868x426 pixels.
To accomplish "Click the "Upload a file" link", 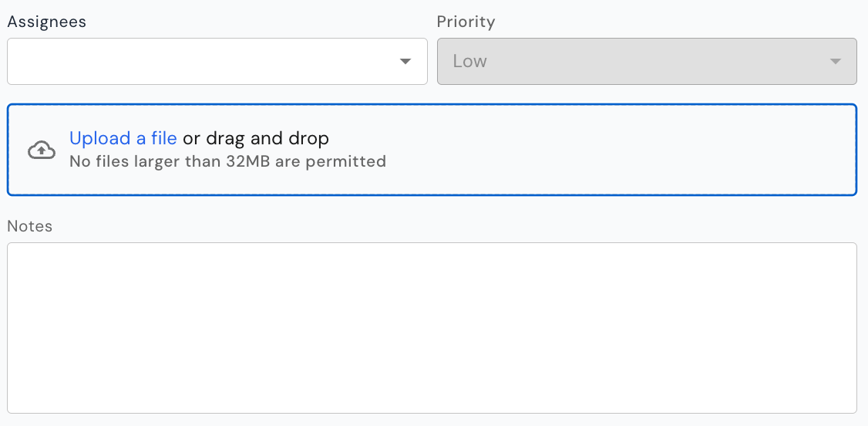I will tap(123, 138).
